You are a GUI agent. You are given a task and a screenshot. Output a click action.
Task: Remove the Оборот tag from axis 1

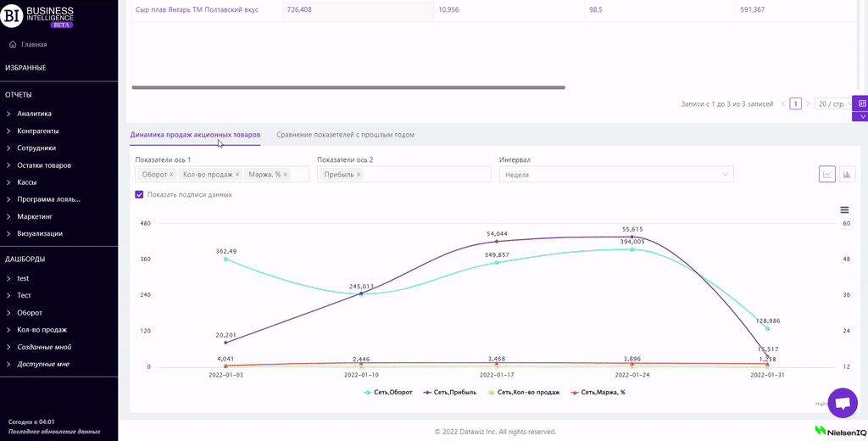pos(171,175)
